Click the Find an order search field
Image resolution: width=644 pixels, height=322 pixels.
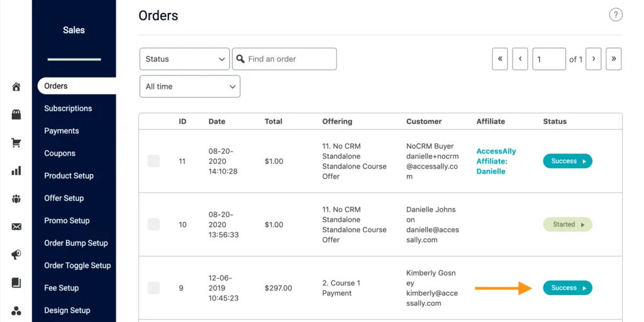coord(284,58)
